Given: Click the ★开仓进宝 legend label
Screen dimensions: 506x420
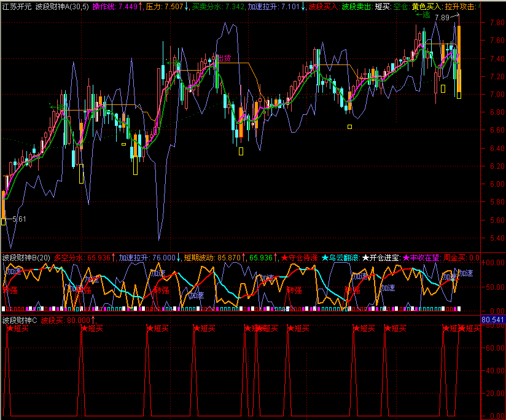Looking at the screenshot, I should (380, 258).
